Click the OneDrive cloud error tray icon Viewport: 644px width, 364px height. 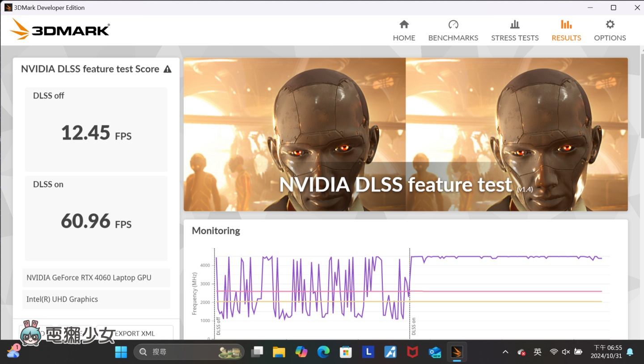[x=521, y=352]
